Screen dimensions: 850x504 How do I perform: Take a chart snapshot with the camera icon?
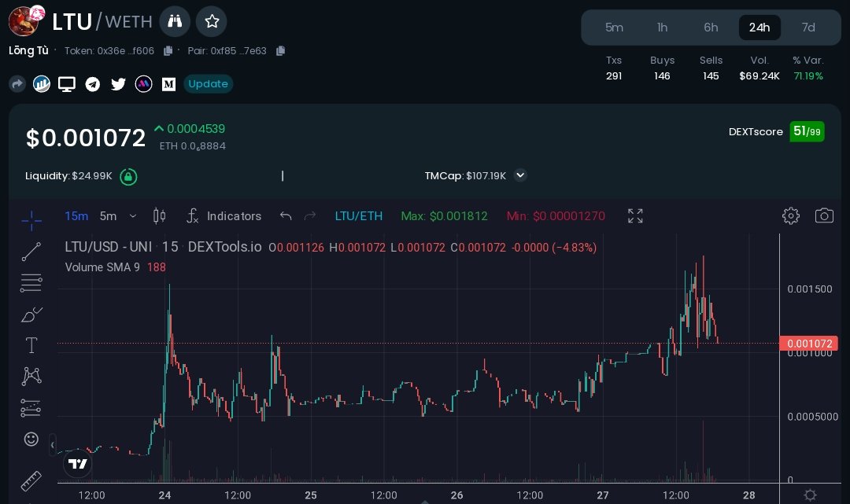(824, 216)
